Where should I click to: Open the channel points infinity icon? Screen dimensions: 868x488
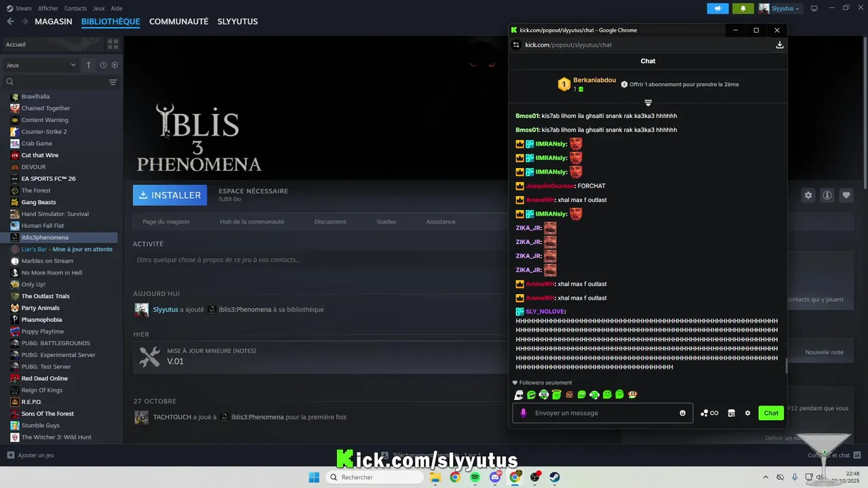[709, 413]
